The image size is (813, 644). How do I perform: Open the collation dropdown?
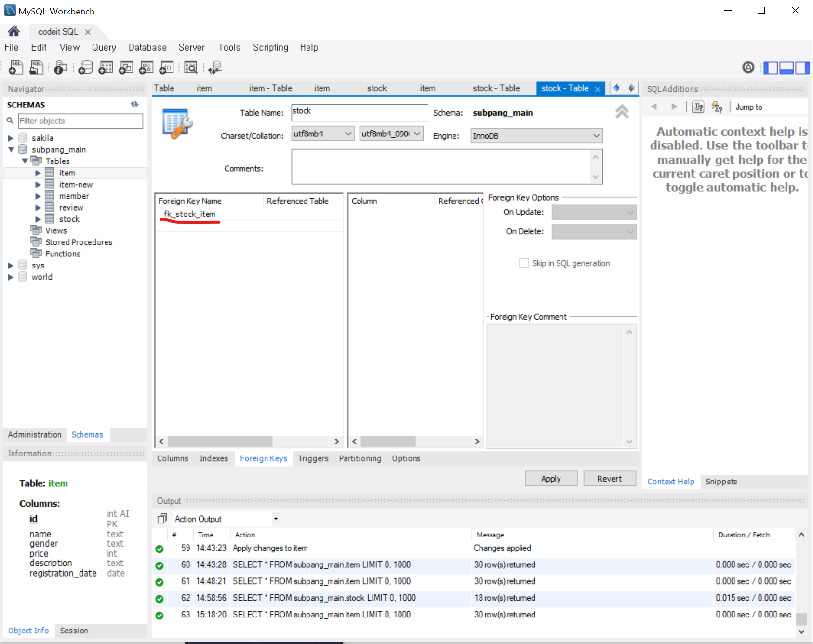coord(391,134)
